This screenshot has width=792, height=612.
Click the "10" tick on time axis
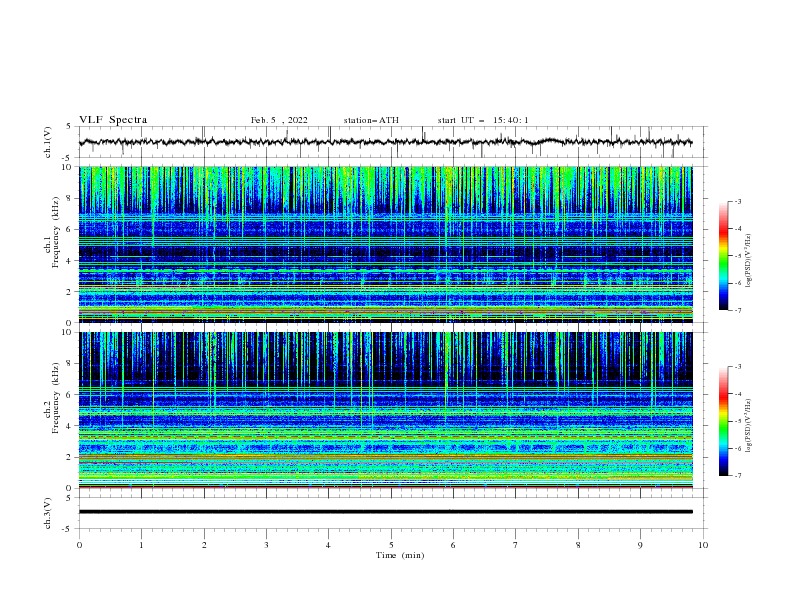703,545
